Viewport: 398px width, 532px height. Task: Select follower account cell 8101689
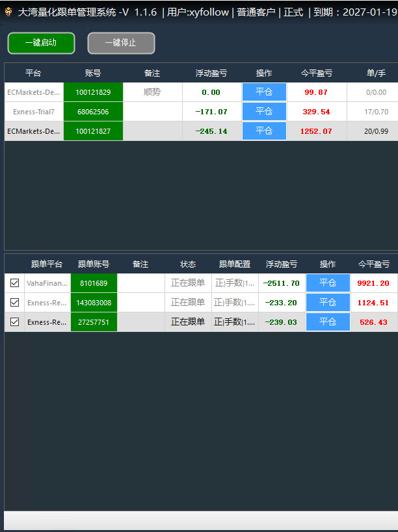(x=94, y=283)
